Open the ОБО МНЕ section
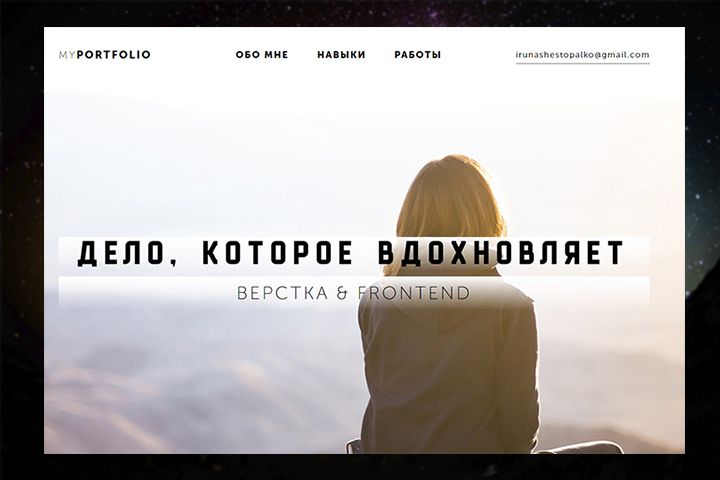720x480 pixels. point(262,55)
